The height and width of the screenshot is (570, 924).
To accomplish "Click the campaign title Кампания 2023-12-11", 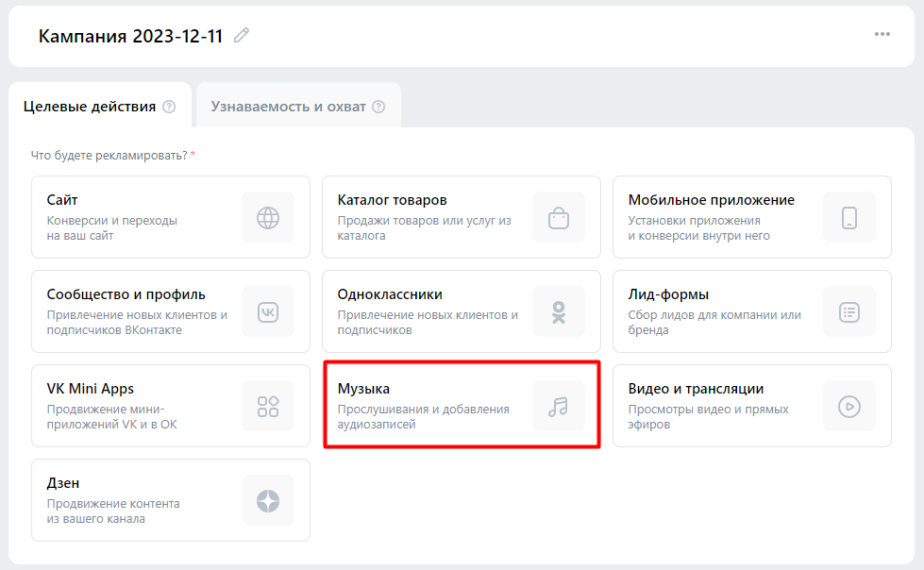I will pos(130,37).
